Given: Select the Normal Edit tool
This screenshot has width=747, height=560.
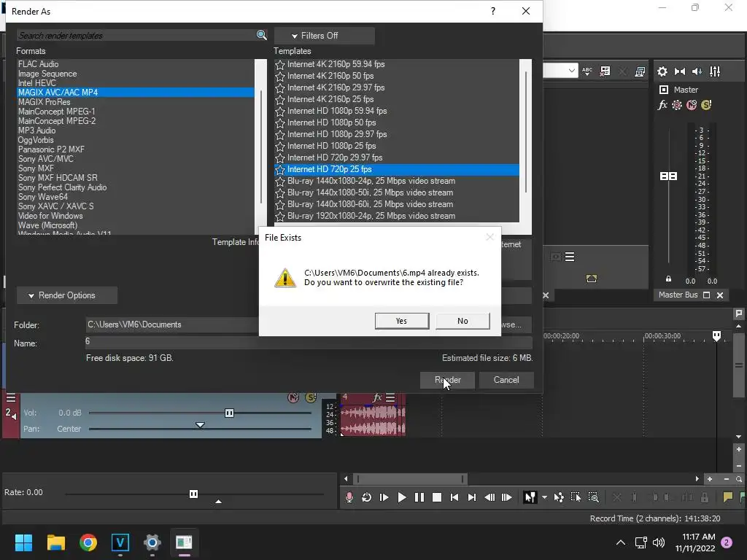Looking at the screenshot, I should 530,497.
